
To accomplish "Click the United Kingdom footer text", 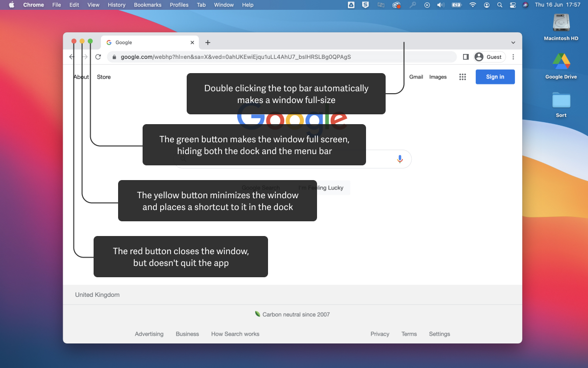I will point(97,295).
